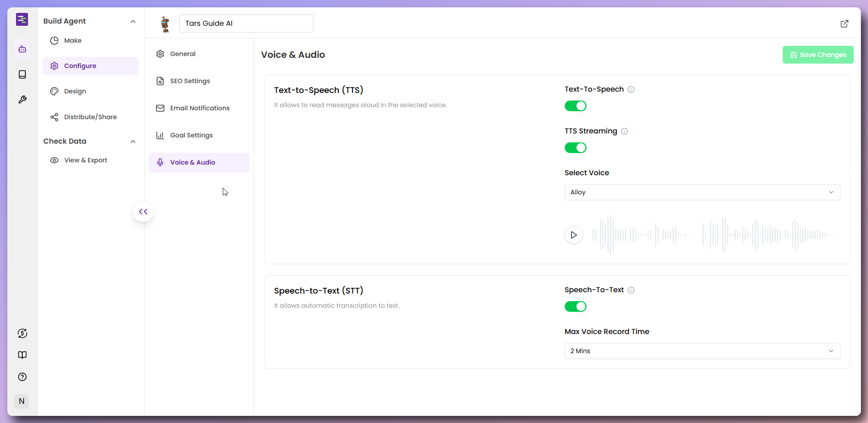Image resolution: width=868 pixels, height=423 pixels.
Task: Expand Max Voice Record Time dropdown
Action: pos(702,351)
